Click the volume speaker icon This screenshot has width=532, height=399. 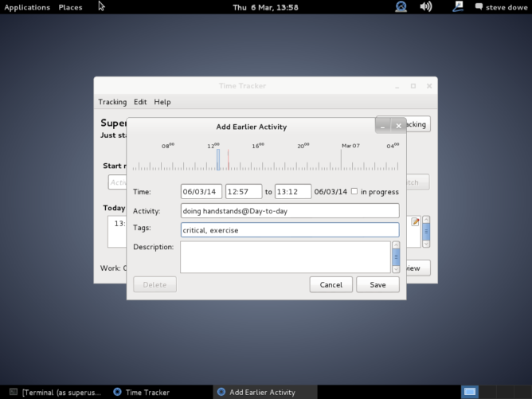point(426,7)
